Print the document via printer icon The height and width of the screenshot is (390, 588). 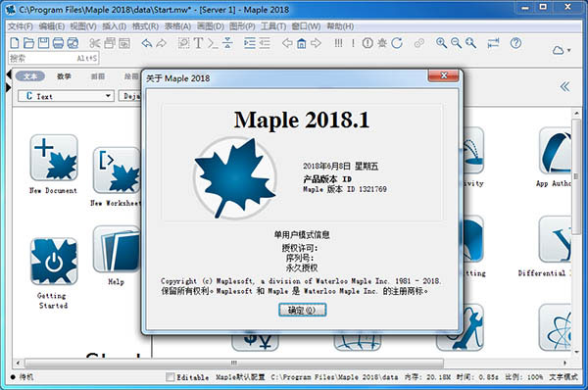(58, 43)
